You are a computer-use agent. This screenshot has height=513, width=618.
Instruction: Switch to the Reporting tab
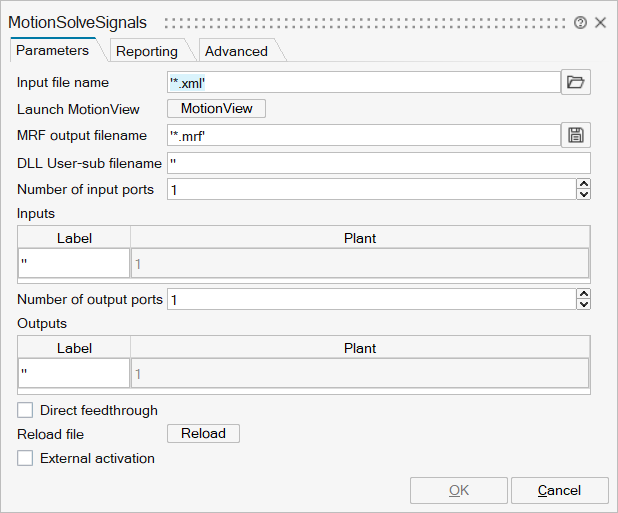(x=146, y=51)
